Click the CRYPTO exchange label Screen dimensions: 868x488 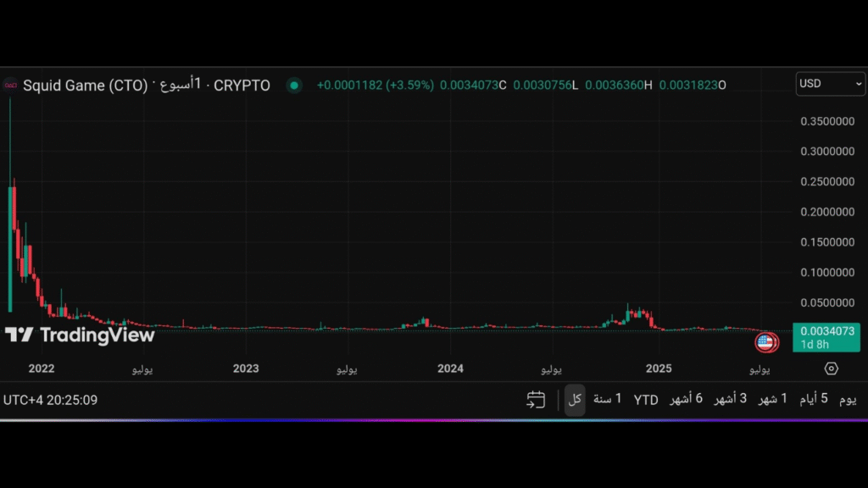click(x=242, y=86)
